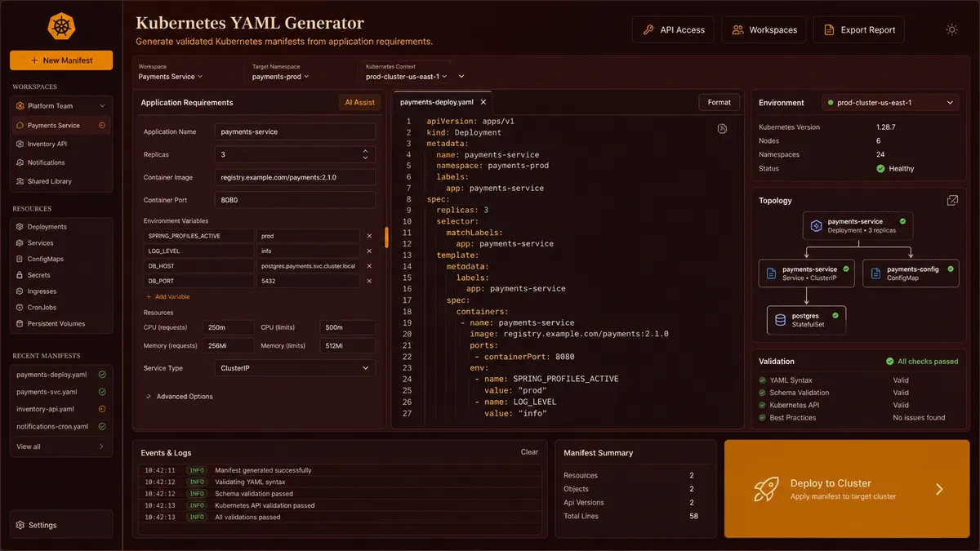Click the postgres StatefulSet database icon
This screenshot has height=551, width=980.
[781, 320]
